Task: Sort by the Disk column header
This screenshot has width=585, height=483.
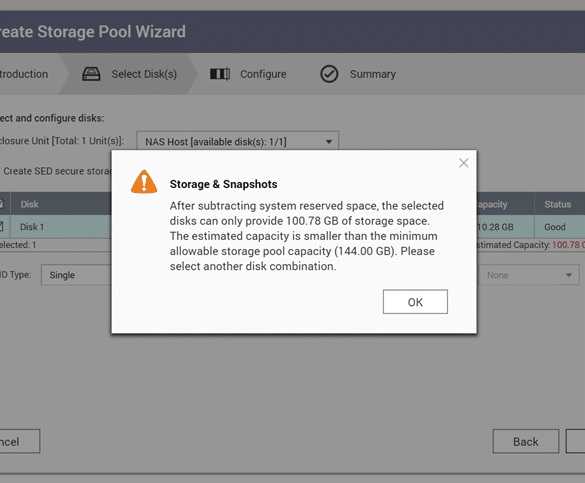Action: coord(29,204)
